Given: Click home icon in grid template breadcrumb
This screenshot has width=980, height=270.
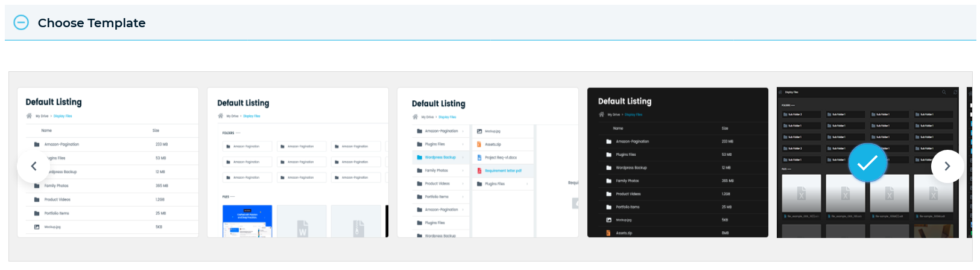Looking at the screenshot, I should 221,116.
